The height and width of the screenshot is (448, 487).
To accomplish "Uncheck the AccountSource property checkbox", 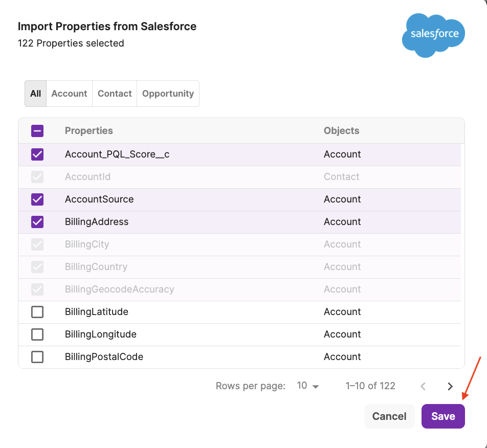I will tap(37, 199).
